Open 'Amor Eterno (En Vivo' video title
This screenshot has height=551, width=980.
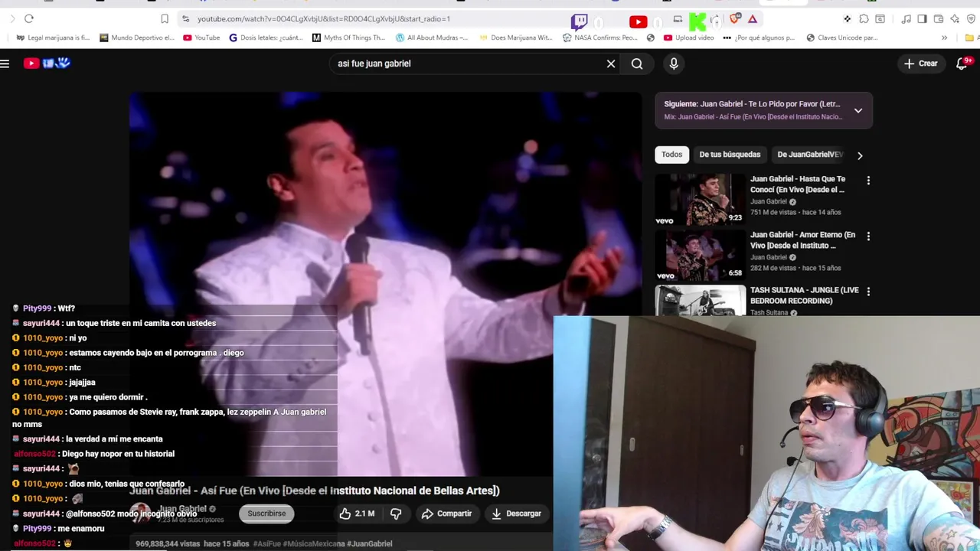802,240
